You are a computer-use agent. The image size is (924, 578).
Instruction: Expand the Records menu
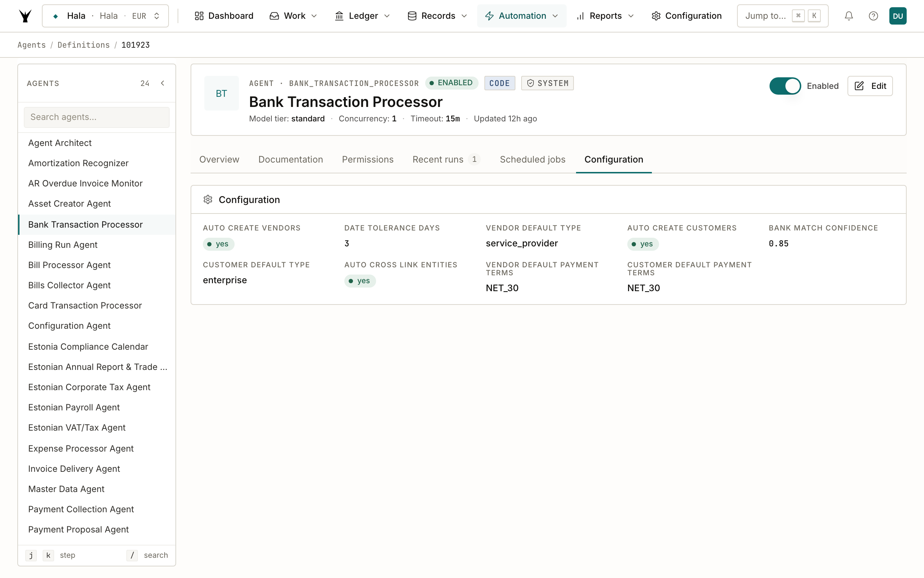click(437, 16)
